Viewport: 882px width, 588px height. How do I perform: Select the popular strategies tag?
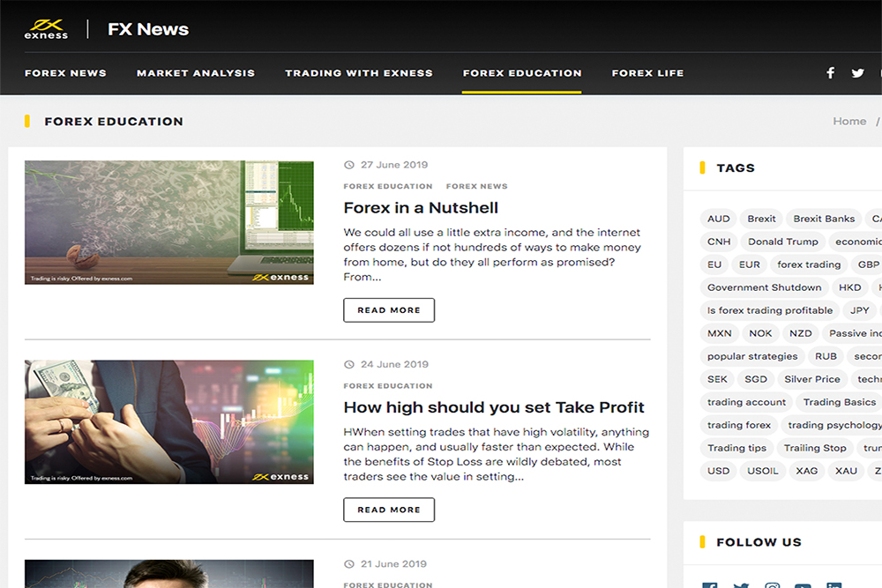coord(752,357)
